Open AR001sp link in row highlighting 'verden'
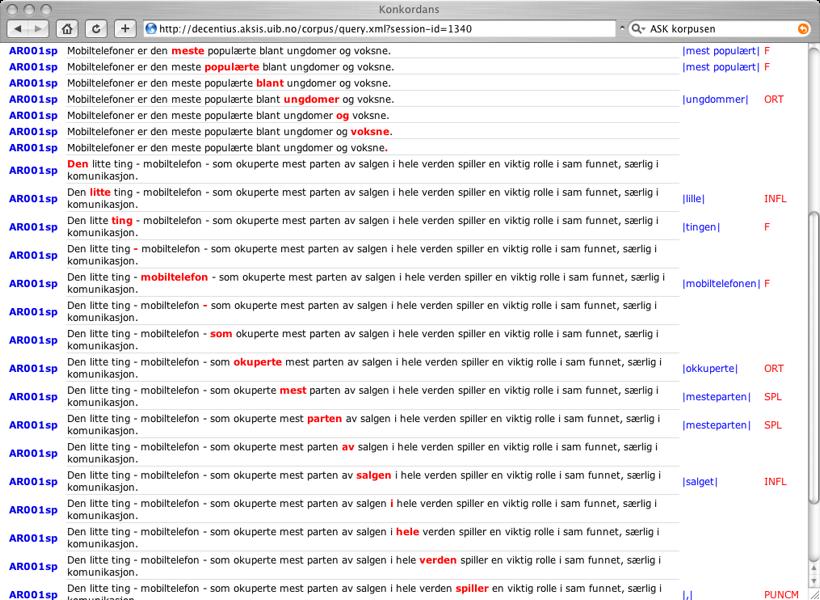 [33, 566]
